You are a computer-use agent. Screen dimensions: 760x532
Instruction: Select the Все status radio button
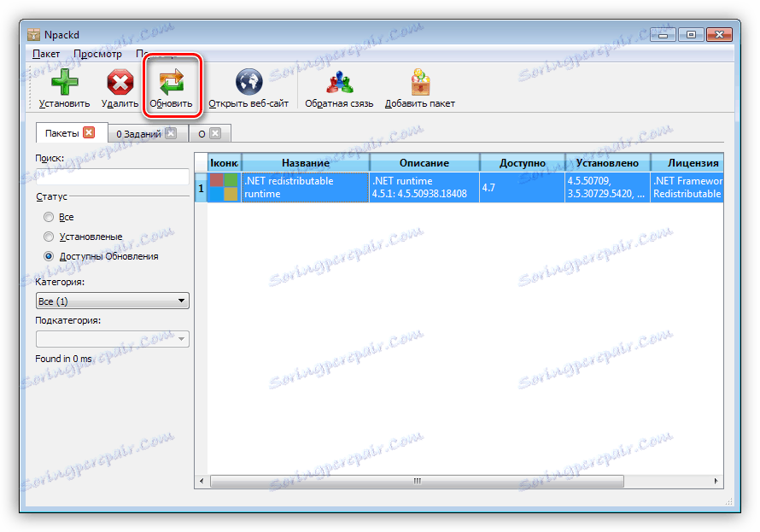[49, 217]
